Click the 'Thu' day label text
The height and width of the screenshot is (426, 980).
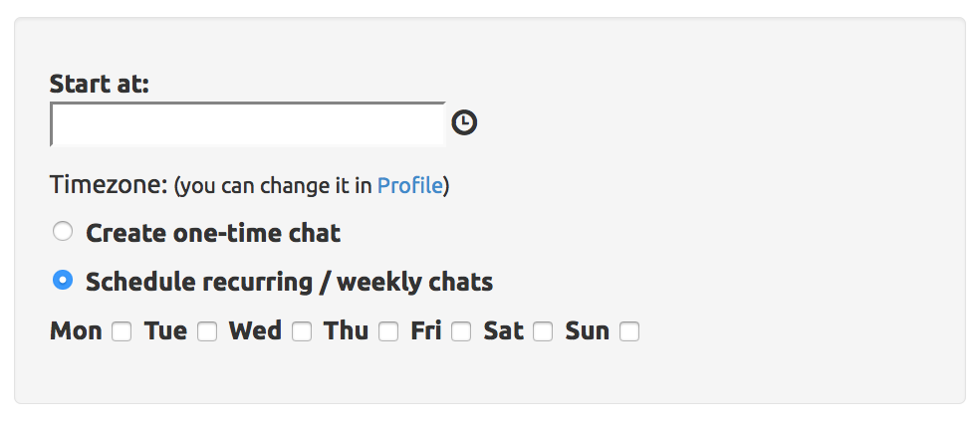click(x=346, y=331)
